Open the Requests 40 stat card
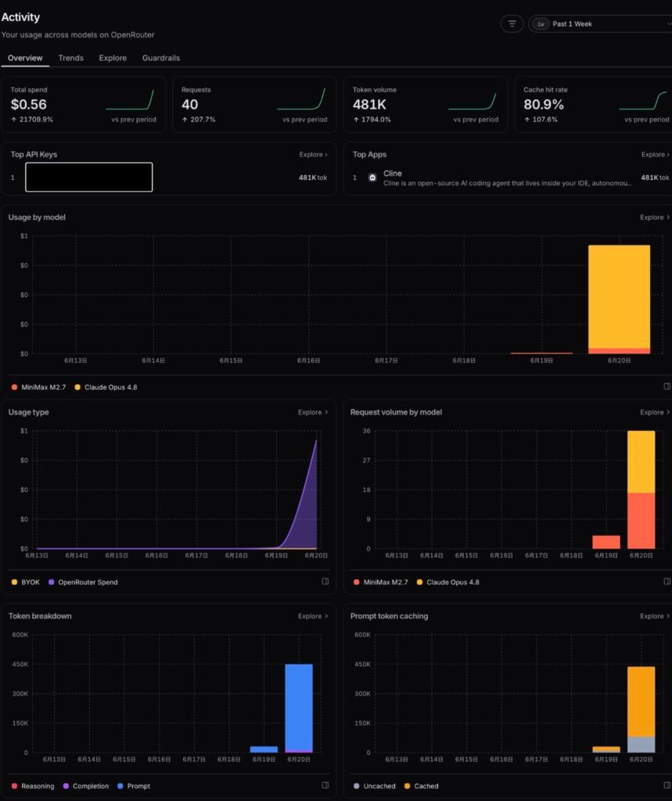The image size is (672, 801). pos(254,105)
